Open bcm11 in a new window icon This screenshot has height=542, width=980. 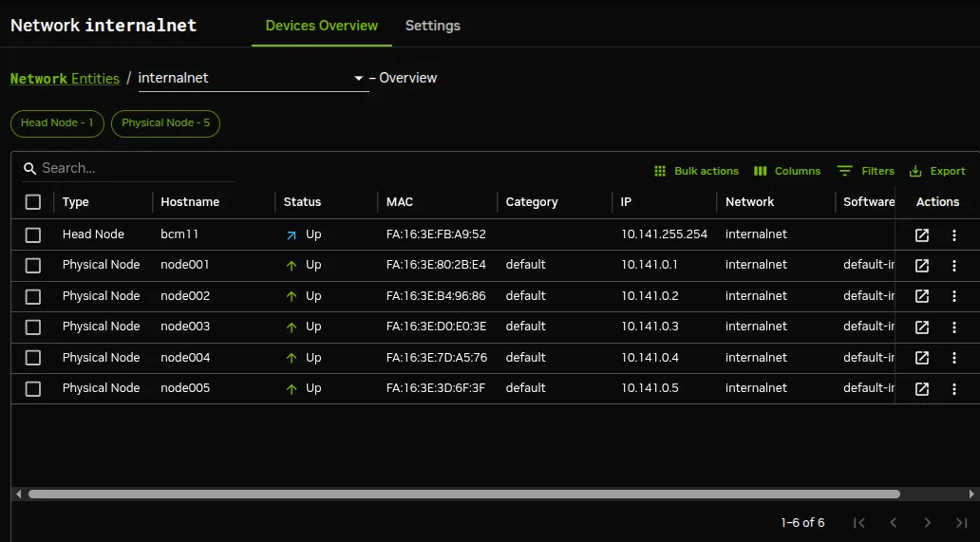tap(922, 234)
